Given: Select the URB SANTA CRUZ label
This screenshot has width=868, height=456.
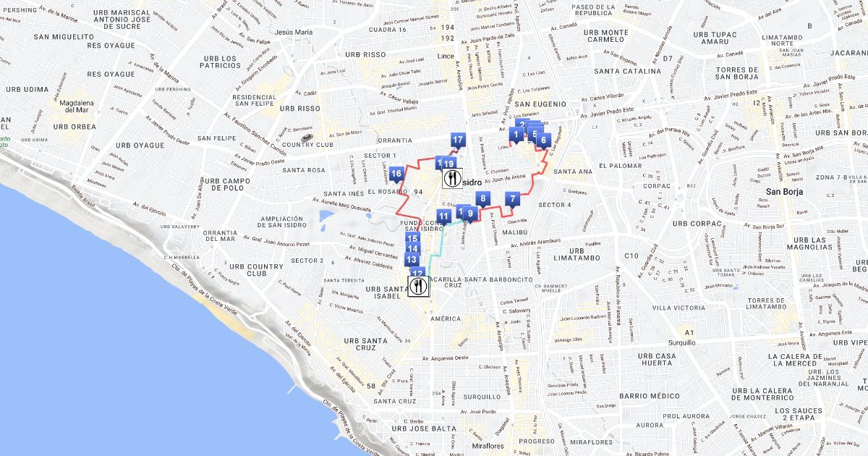Looking at the screenshot, I should pos(365,344).
